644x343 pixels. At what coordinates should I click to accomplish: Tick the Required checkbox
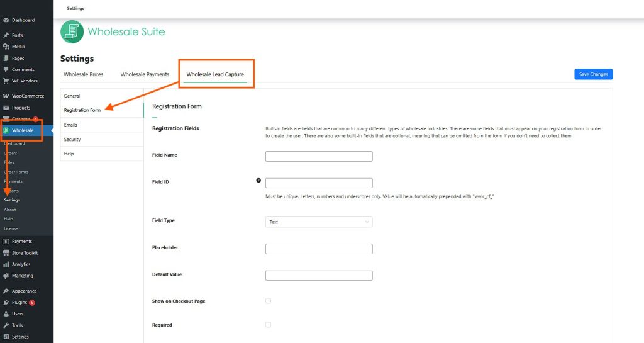pyautogui.click(x=268, y=325)
